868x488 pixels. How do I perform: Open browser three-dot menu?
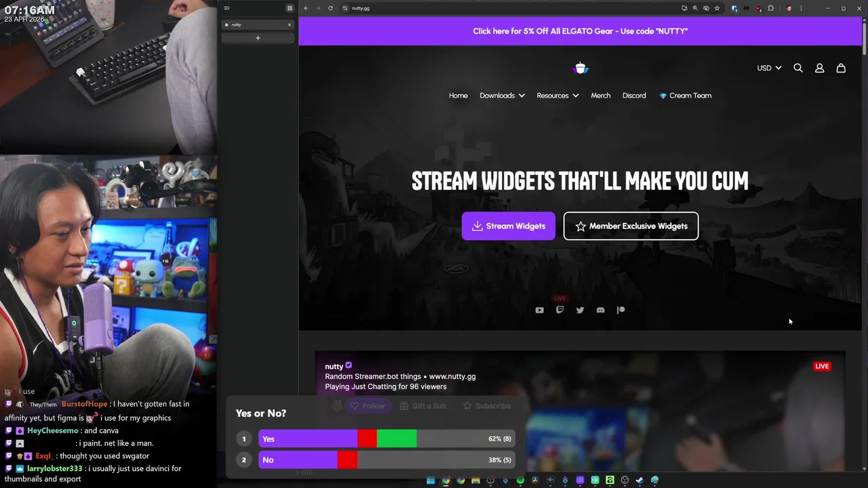pyautogui.click(x=801, y=8)
